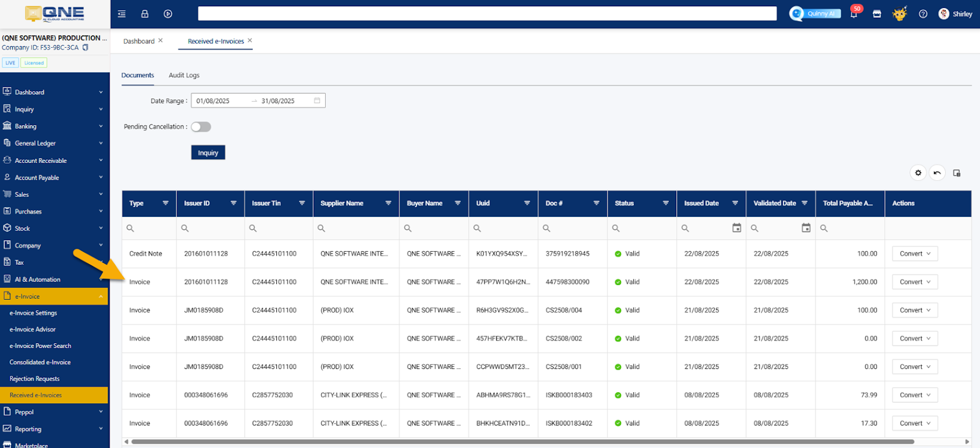Open the date range calendar icon
The image size is (980, 448).
point(317,101)
